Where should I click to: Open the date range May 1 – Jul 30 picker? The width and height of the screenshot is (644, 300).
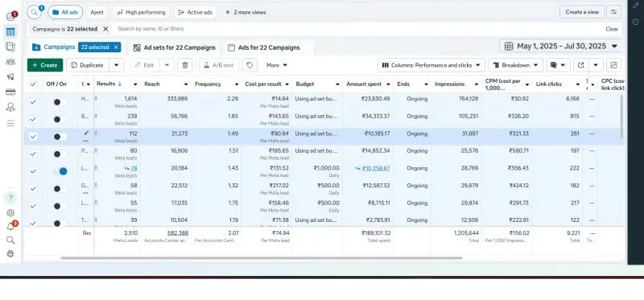tap(560, 46)
